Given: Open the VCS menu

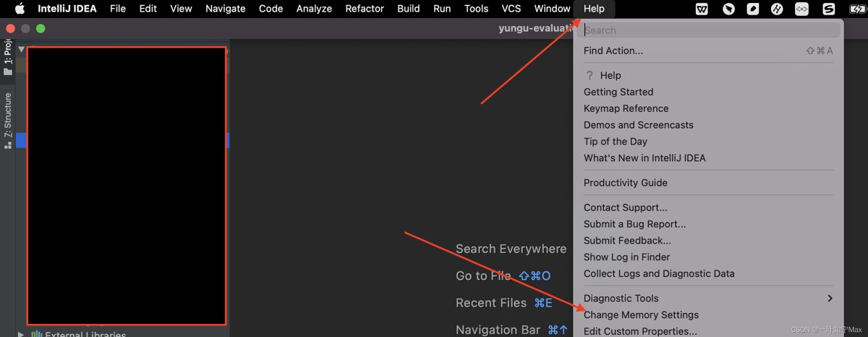Looking at the screenshot, I should [x=511, y=9].
